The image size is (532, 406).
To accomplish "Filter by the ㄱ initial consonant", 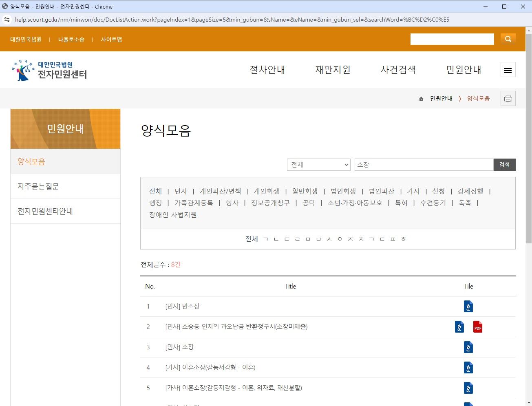I will [266, 239].
